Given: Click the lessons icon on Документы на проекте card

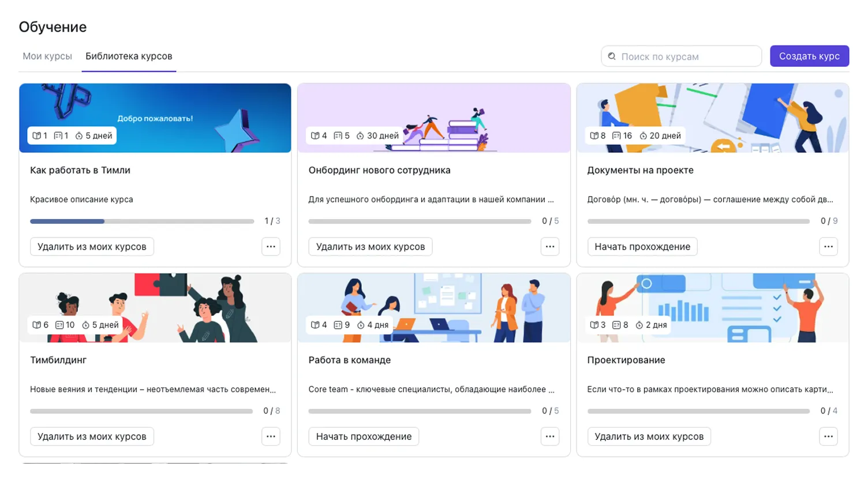Looking at the screenshot, I should (616, 136).
